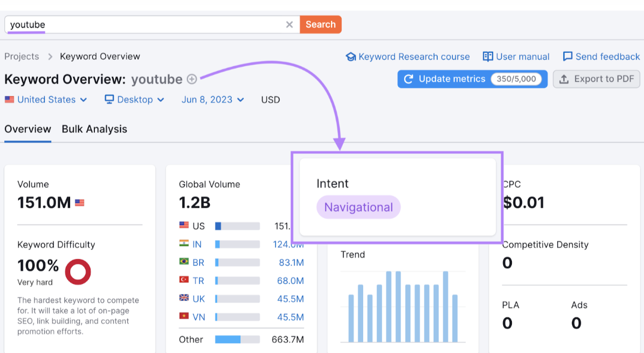Open the Desktop device dropdown
This screenshot has height=353, width=644.
point(135,100)
